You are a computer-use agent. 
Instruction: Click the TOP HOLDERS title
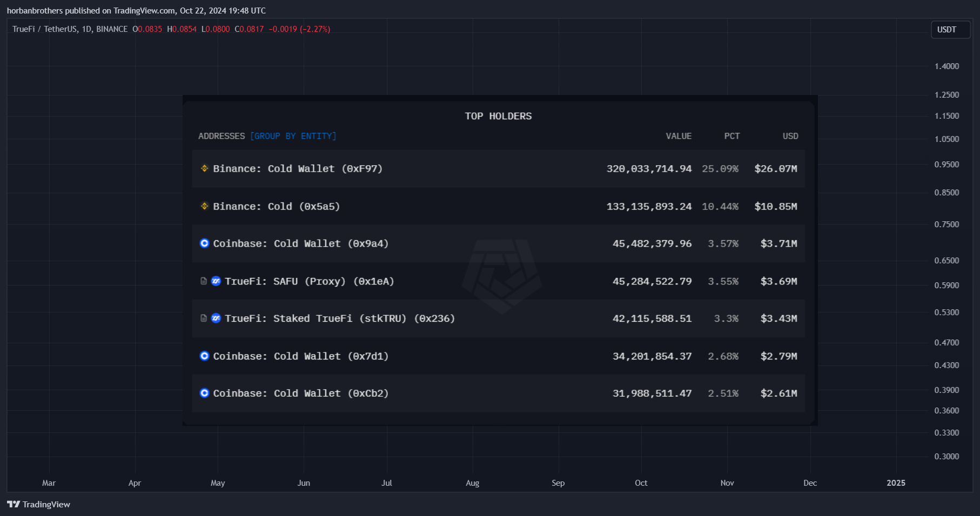(498, 116)
